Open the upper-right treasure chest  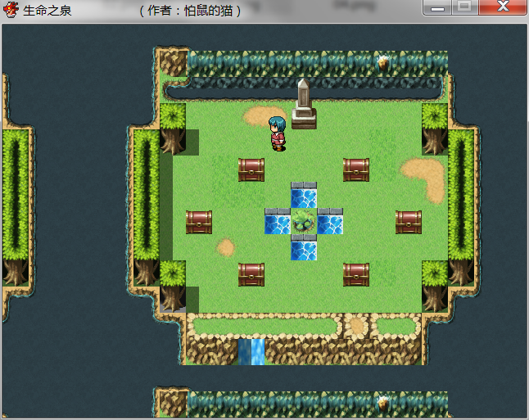(x=356, y=170)
